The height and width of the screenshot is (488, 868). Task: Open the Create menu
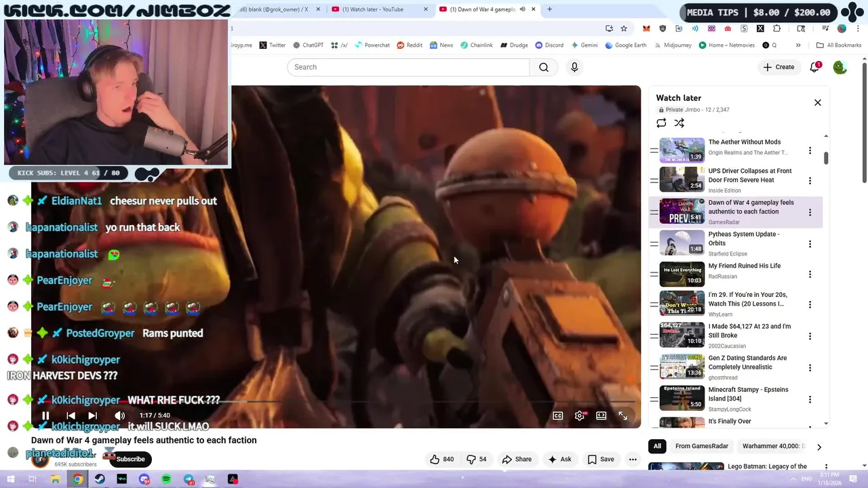778,67
